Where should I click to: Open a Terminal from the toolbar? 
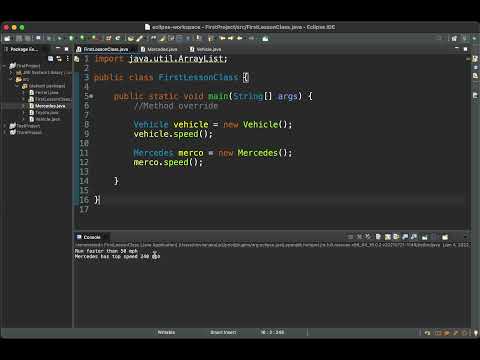point(39,38)
